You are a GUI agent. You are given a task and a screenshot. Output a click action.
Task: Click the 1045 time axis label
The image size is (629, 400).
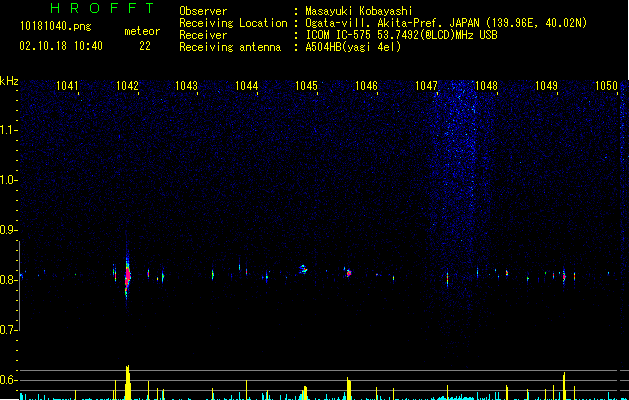[306, 86]
